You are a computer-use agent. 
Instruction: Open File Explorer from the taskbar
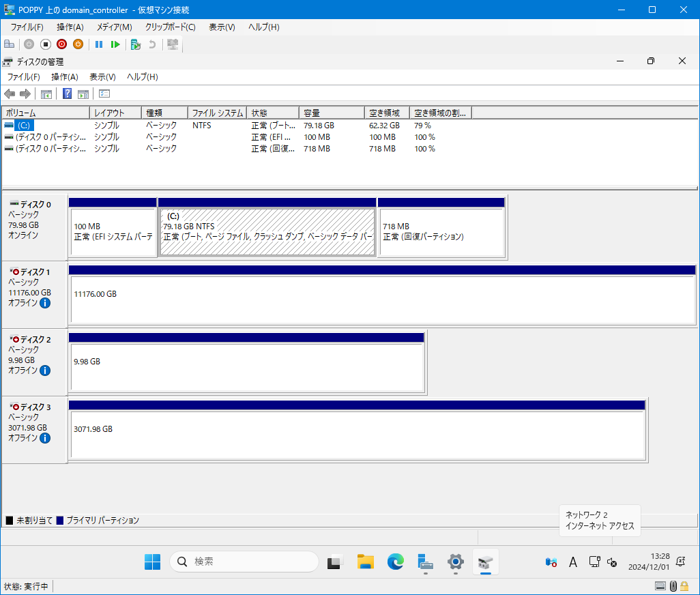pos(365,562)
